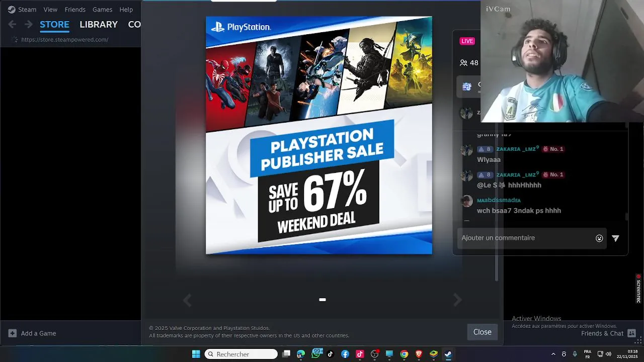Viewport: 644px width, 362px height.
Task: Open WhatsApp from the taskbar
Action: (316, 354)
